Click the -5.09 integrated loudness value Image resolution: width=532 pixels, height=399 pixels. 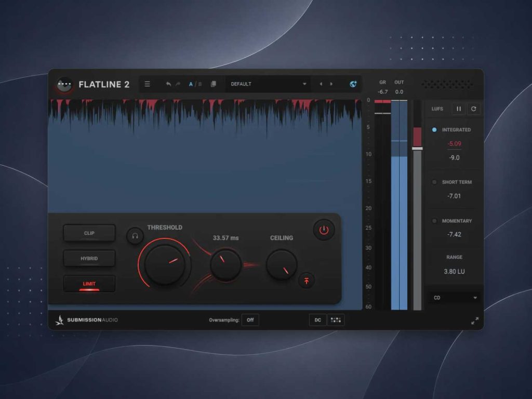(454, 143)
